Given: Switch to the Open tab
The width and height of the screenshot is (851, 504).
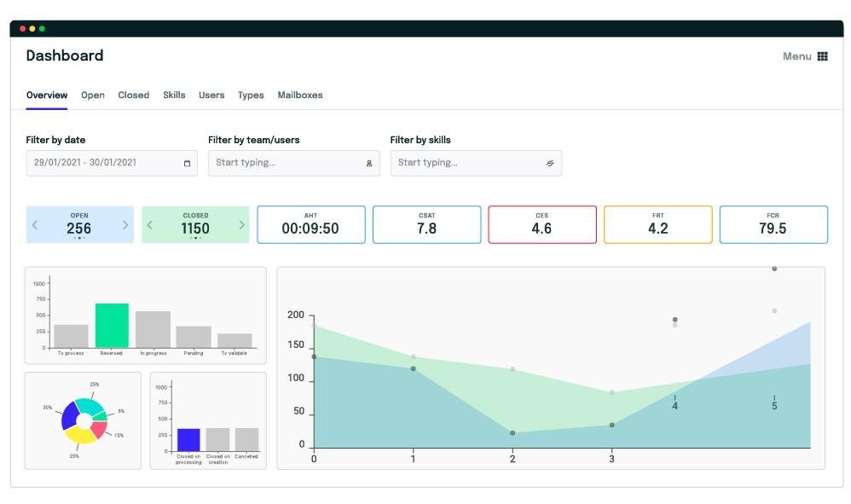Looking at the screenshot, I should coord(93,95).
